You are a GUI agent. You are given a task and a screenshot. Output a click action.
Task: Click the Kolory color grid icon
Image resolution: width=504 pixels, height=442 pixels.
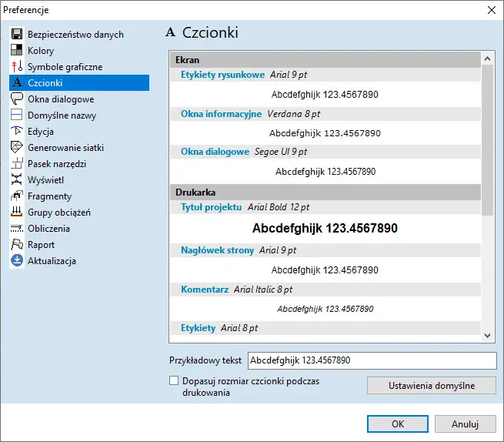(x=17, y=51)
